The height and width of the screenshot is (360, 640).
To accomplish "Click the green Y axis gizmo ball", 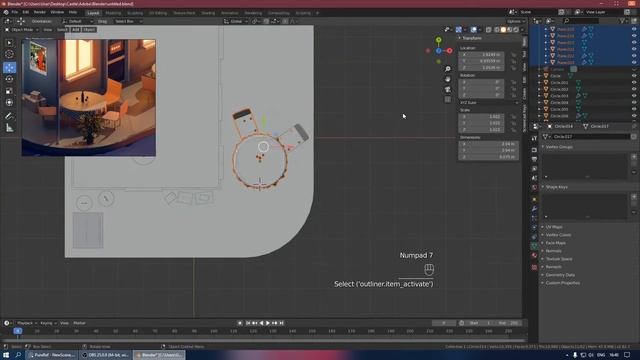I will coord(438,40).
